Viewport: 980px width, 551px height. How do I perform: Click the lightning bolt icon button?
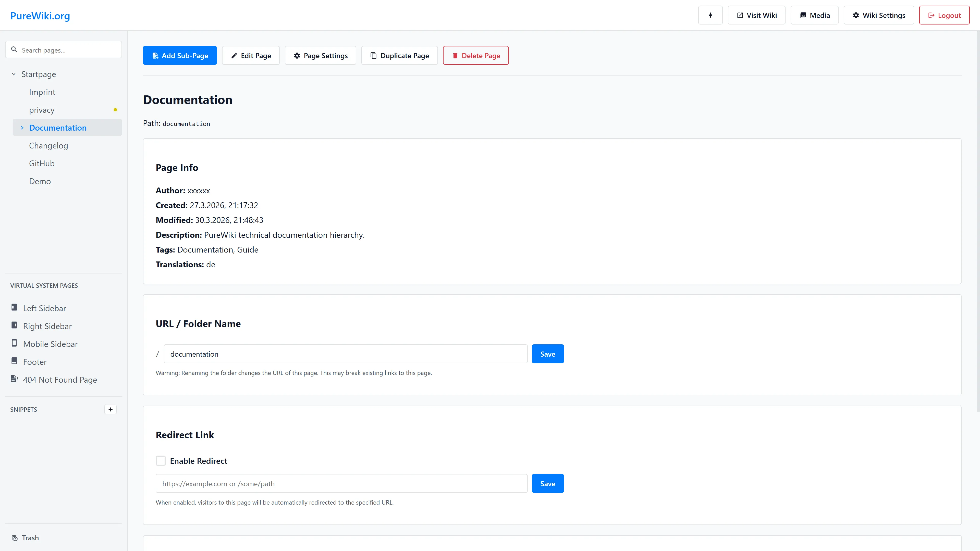710,15
